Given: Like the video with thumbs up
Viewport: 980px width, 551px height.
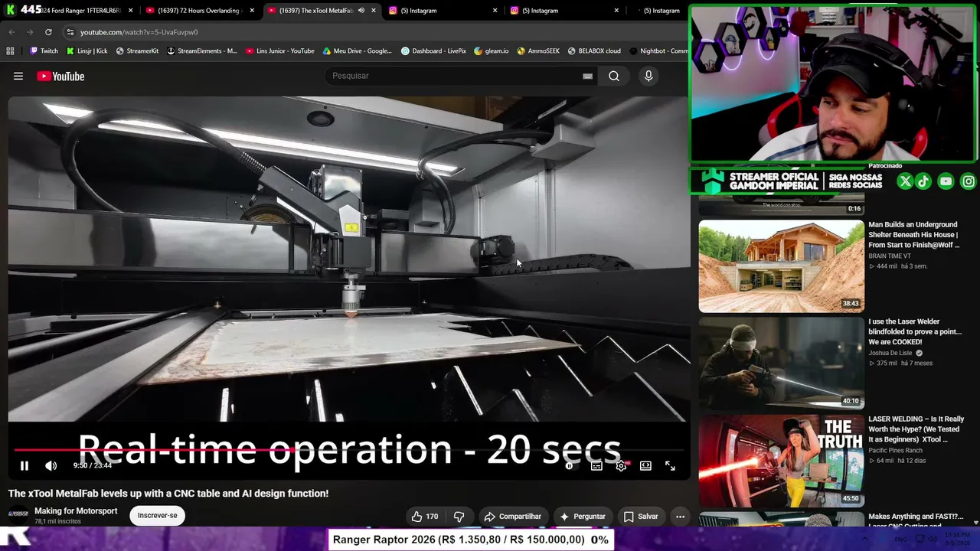Looking at the screenshot, I should (x=424, y=517).
